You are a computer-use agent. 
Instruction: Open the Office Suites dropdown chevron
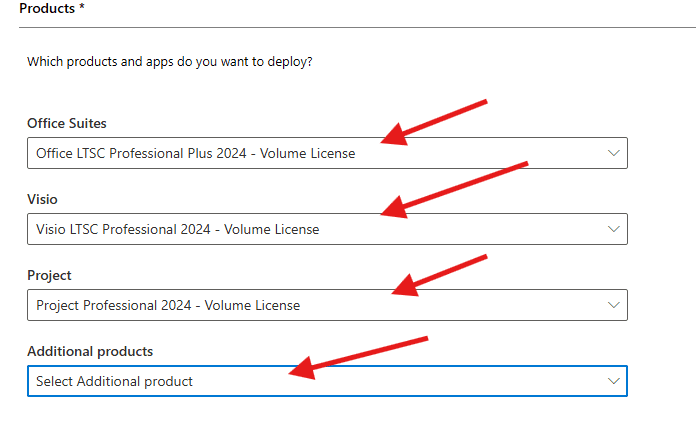613,153
